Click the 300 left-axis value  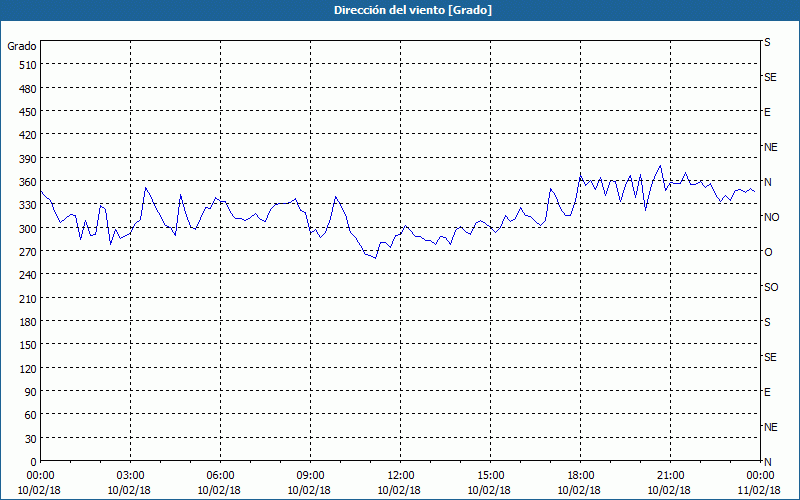tap(28, 229)
